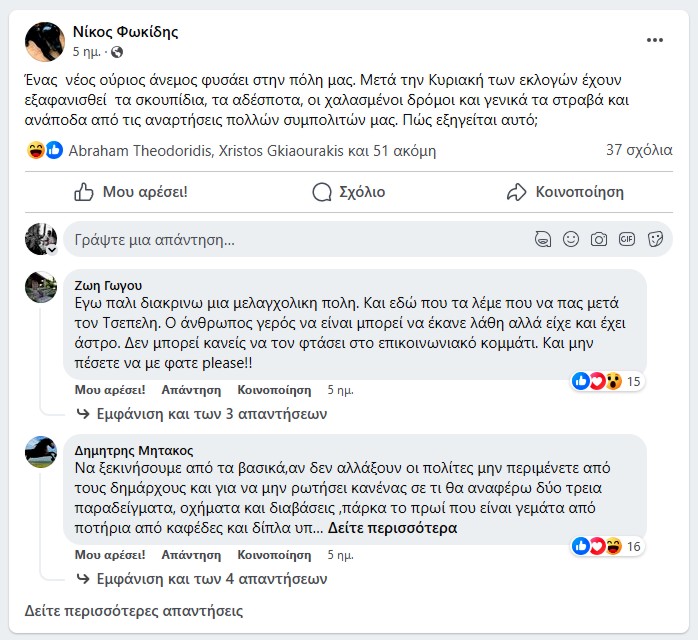Open the sticker picker in reply box
698x640 pixels.
pos(656,239)
